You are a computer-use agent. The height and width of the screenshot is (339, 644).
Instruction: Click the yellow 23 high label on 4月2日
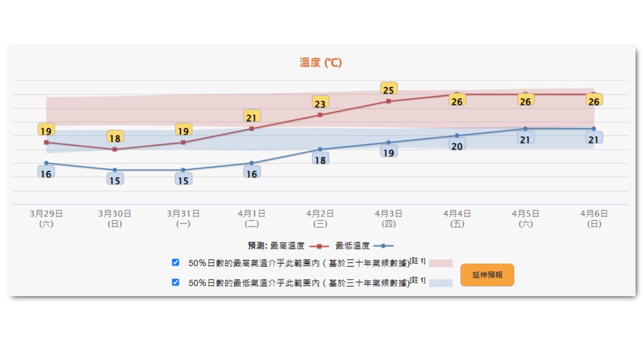[x=320, y=103]
